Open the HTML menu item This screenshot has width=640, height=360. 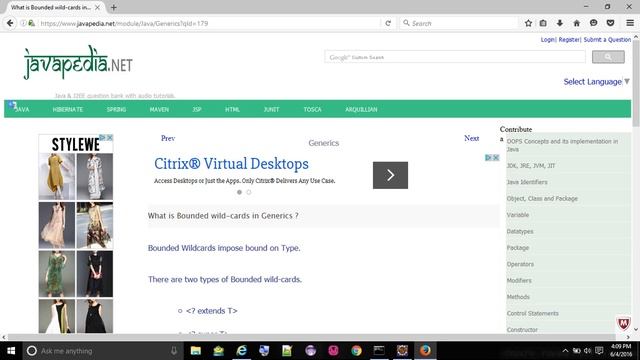coord(232,109)
